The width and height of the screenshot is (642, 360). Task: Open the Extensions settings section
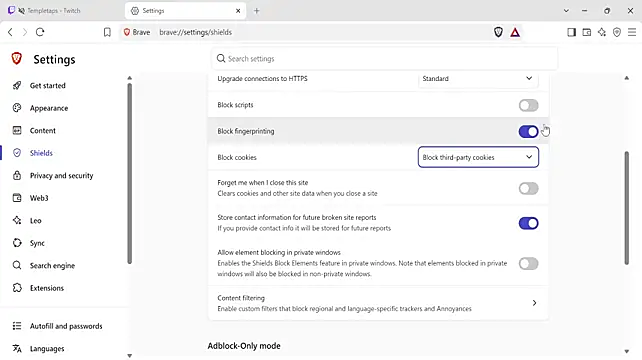pos(47,288)
